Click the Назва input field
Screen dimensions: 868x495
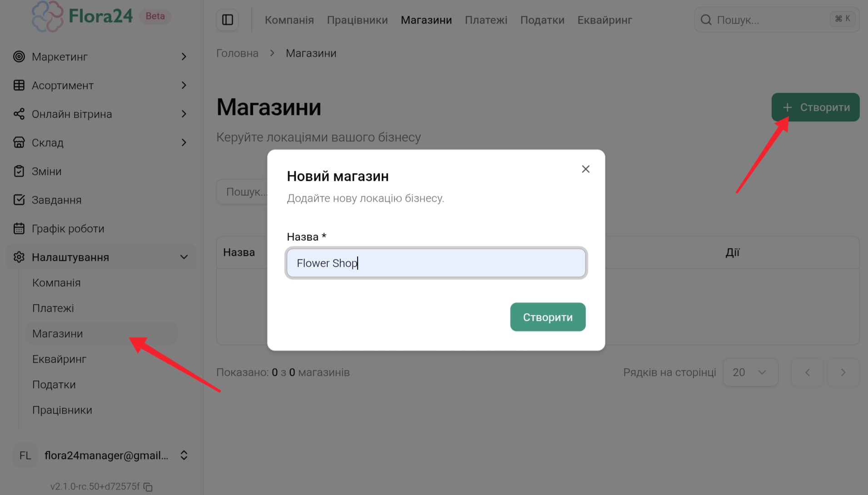436,263
